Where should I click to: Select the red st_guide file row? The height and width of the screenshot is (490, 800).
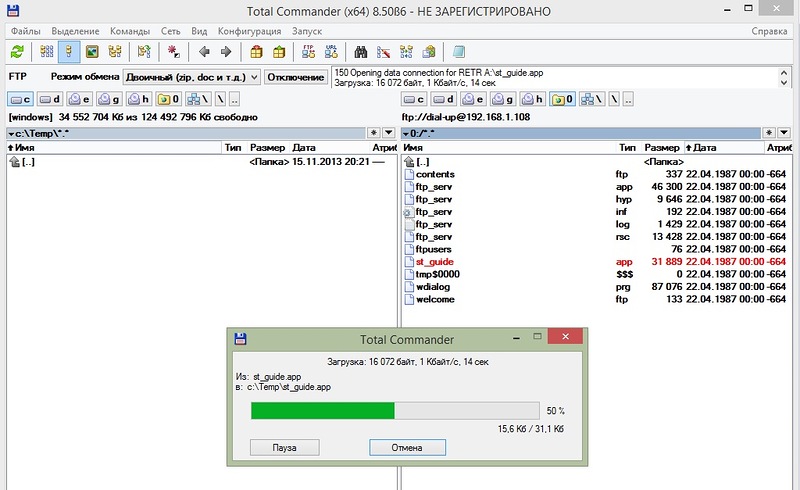click(x=595, y=262)
